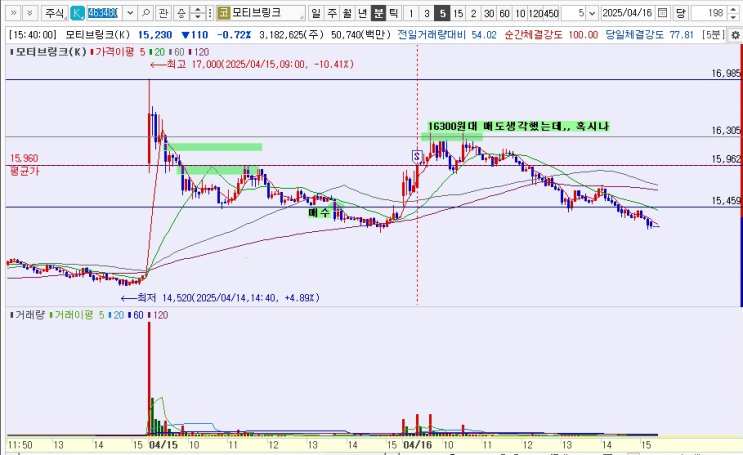743x455 pixels.
Task: Click the S sell marker on chart
Action: [x=417, y=156]
